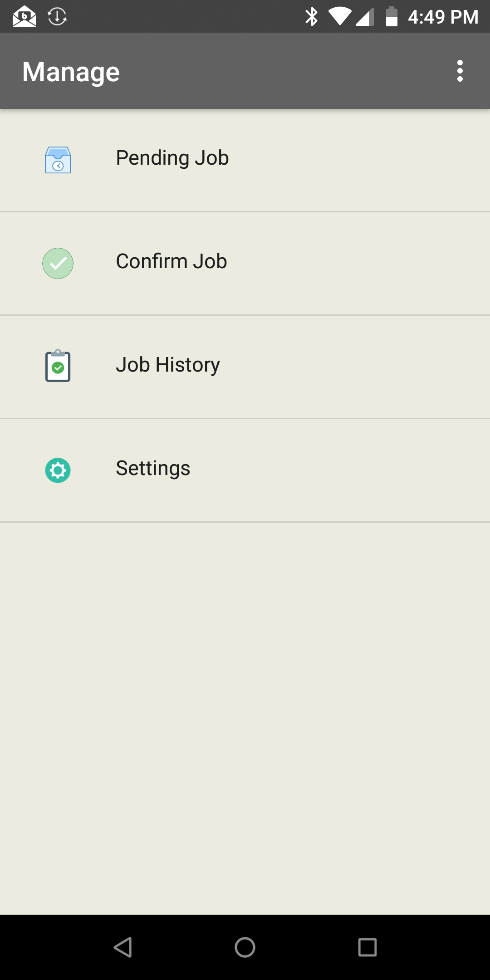
Task: Tap the sync update notification icon
Action: coord(57,17)
